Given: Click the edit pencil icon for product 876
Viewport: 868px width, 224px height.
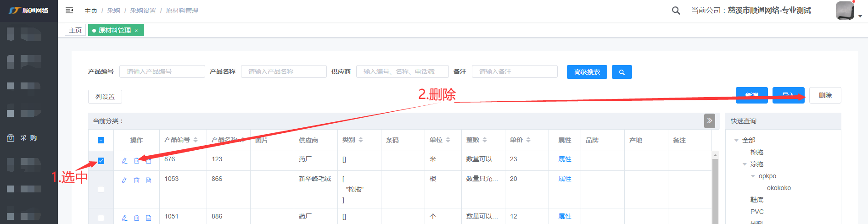Looking at the screenshot, I should (124, 161).
